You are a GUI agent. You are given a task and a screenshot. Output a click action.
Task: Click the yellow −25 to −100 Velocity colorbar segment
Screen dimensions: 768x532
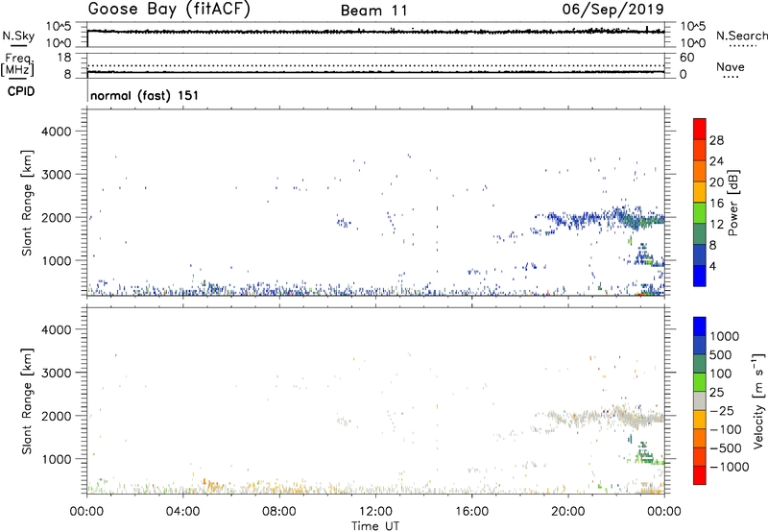(700, 420)
